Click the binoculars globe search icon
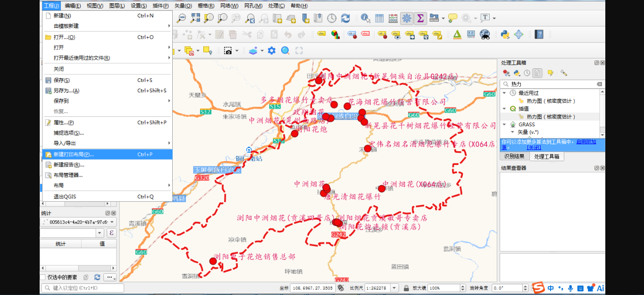This screenshot has height=295, width=644. (485, 34)
